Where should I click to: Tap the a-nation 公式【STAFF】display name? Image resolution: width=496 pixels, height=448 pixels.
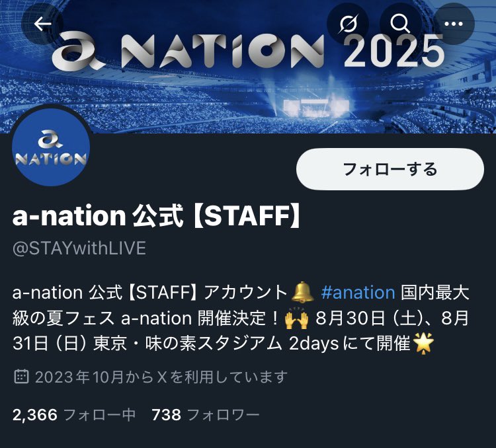pos(156,216)
